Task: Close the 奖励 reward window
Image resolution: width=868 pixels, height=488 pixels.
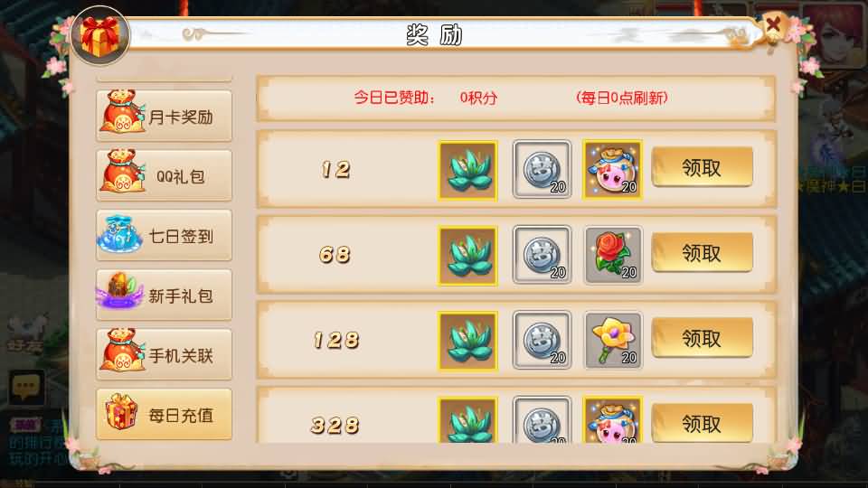Action: (x=773, y=25)
